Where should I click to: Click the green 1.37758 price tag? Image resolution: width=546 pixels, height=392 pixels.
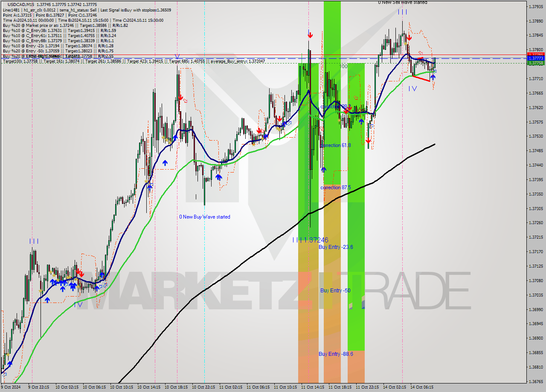click(x=535, y=63)
